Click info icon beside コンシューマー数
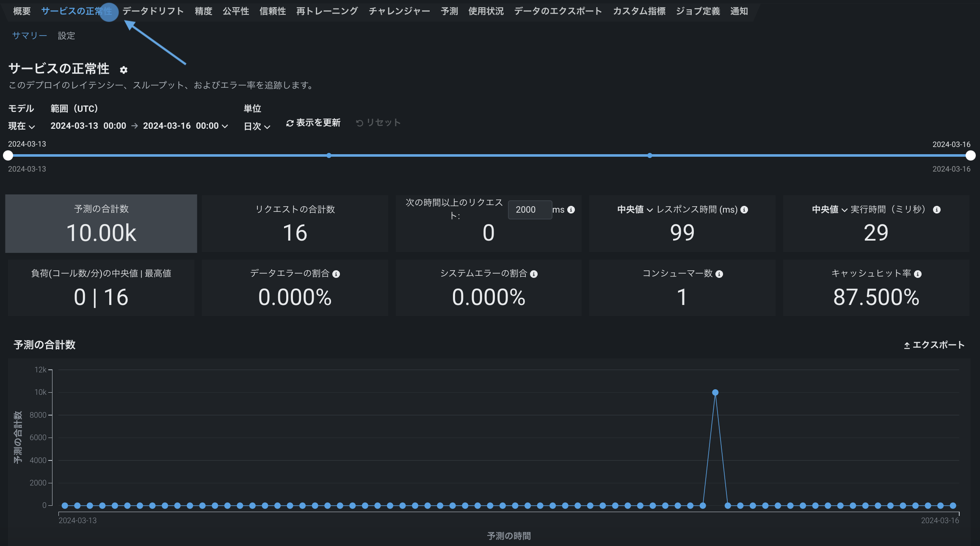The image size is (980, 546). (719, 274)
